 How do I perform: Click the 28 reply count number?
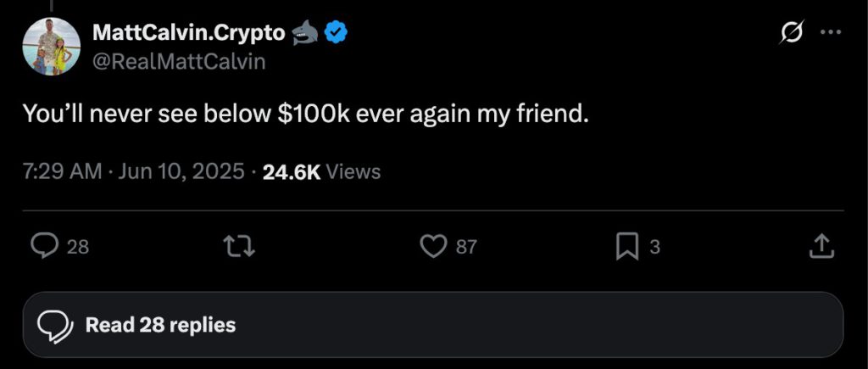(x=77, y=247)
